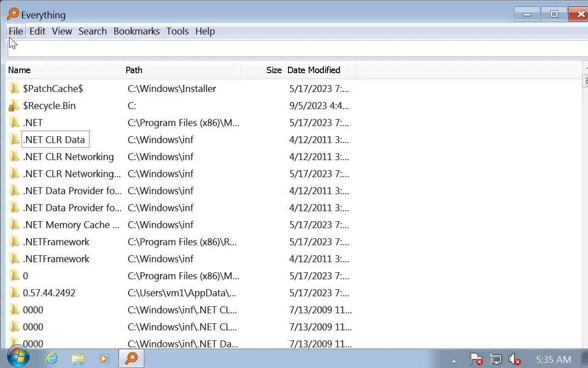Image resolution: width=588 pixels, height=368 pixels.
Task: Click the network tray icon
Action: pyautogui.click(x=495, y=359)
